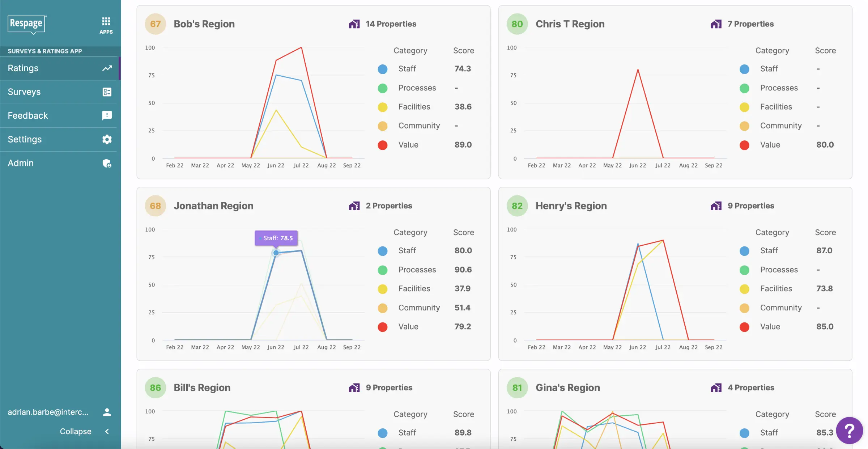Collapse the sidebar using the chevron
The width and height of the screenshot is (868, 449).
(107, 431)
